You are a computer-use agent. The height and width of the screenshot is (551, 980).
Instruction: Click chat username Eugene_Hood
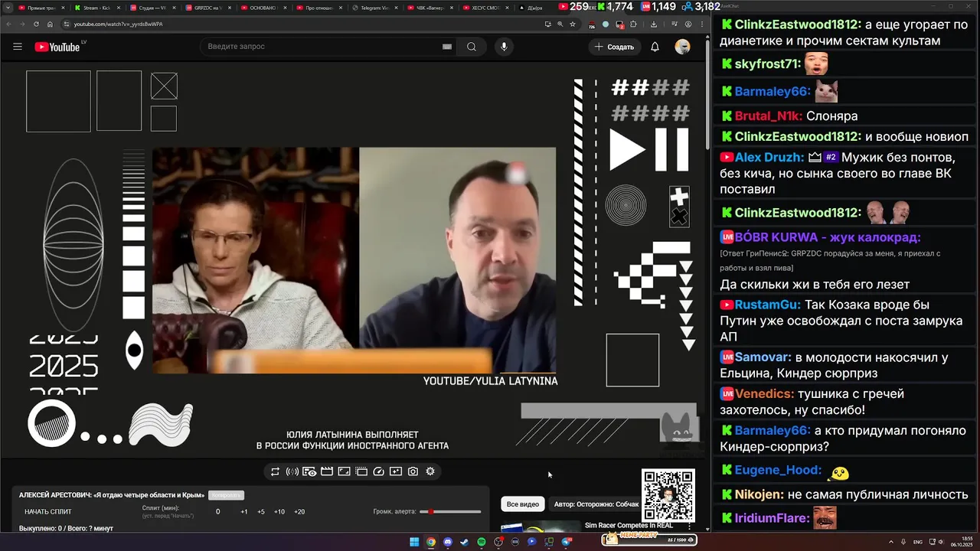(778, 471)
